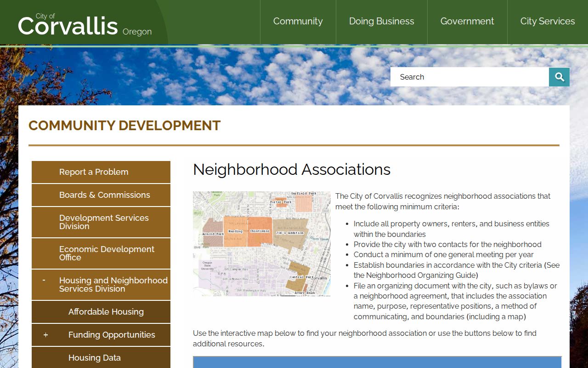Click the neighborhood associations map thumbnail

point(262,244)
